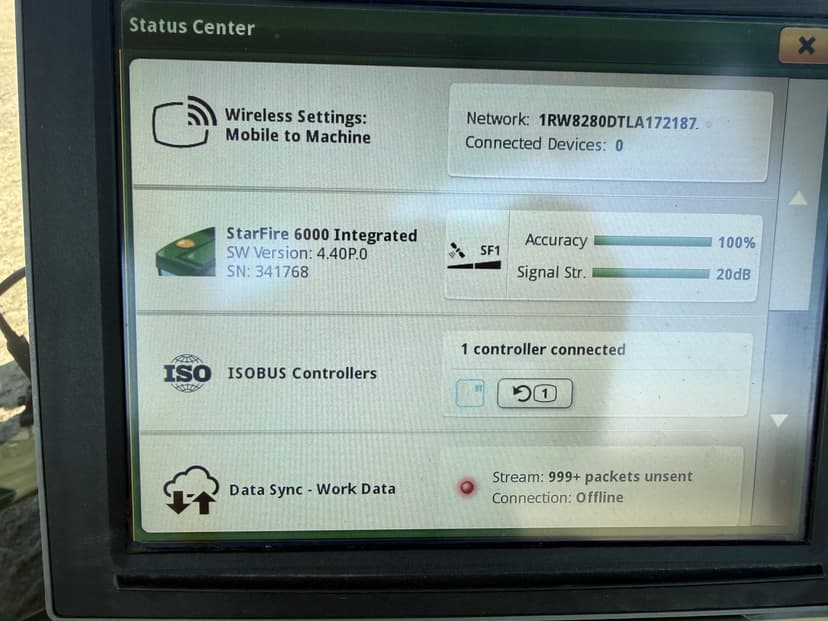Open the Wireless Settings signal icon
This screenshot has height=621, width=828.
pyautogui.click(x=184, y=121)
